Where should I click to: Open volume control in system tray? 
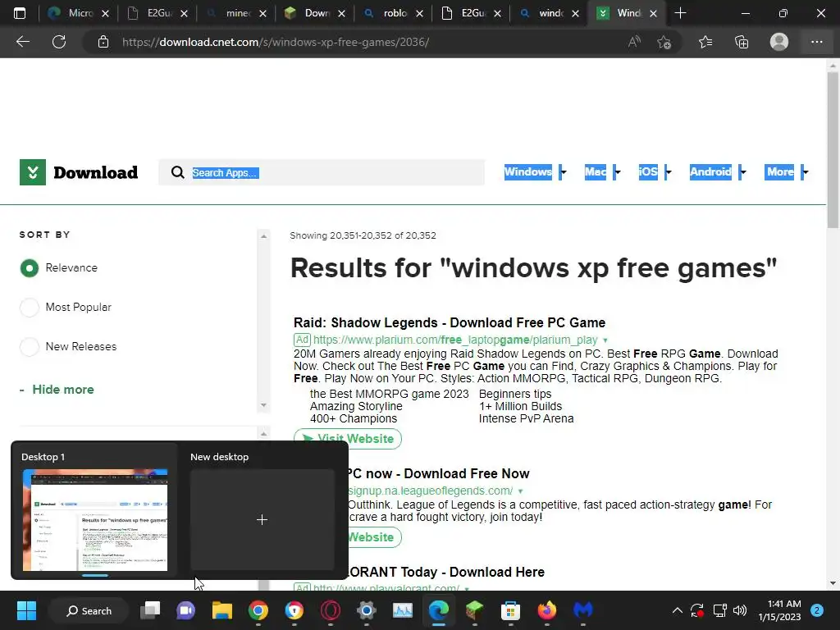pyautogui.click(x=740, y=610)
